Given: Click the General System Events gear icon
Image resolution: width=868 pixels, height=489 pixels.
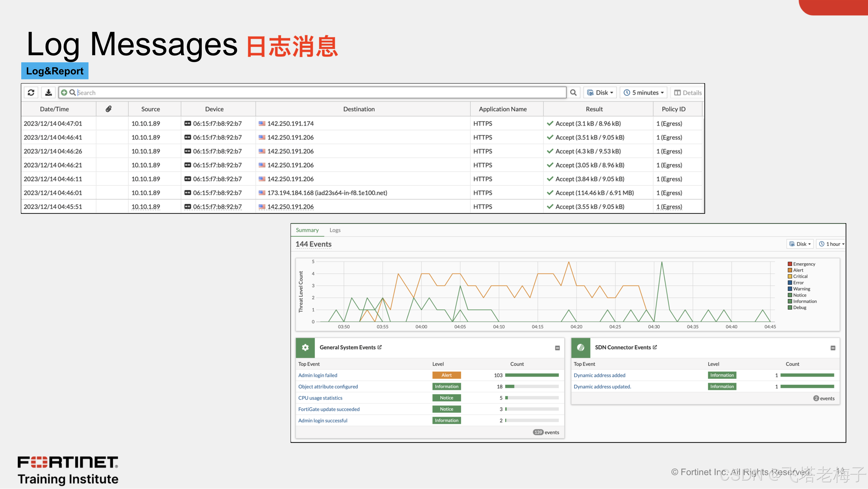Looking at the screenshot, I should click(305, 347).
